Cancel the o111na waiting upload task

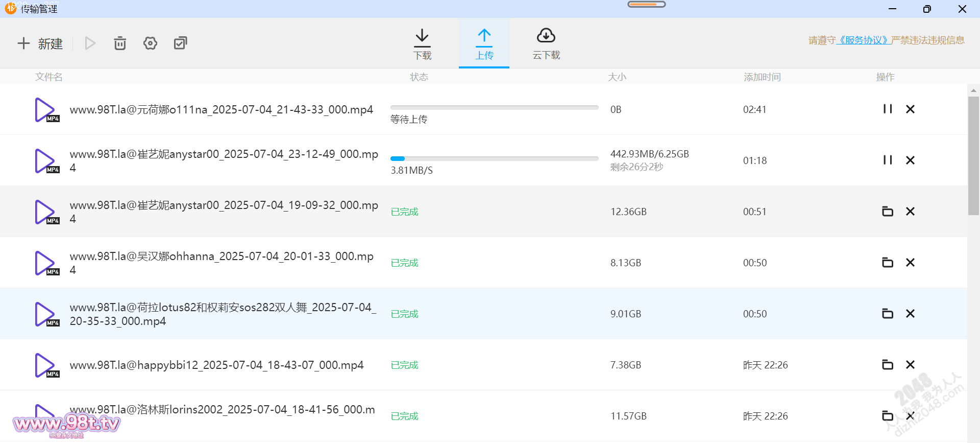point(910,109)
